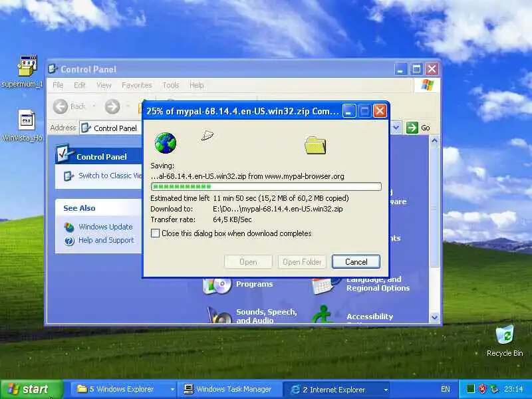Click the green Go arrow icon
Screen dimensions: 532x399
tap(412, 128)
